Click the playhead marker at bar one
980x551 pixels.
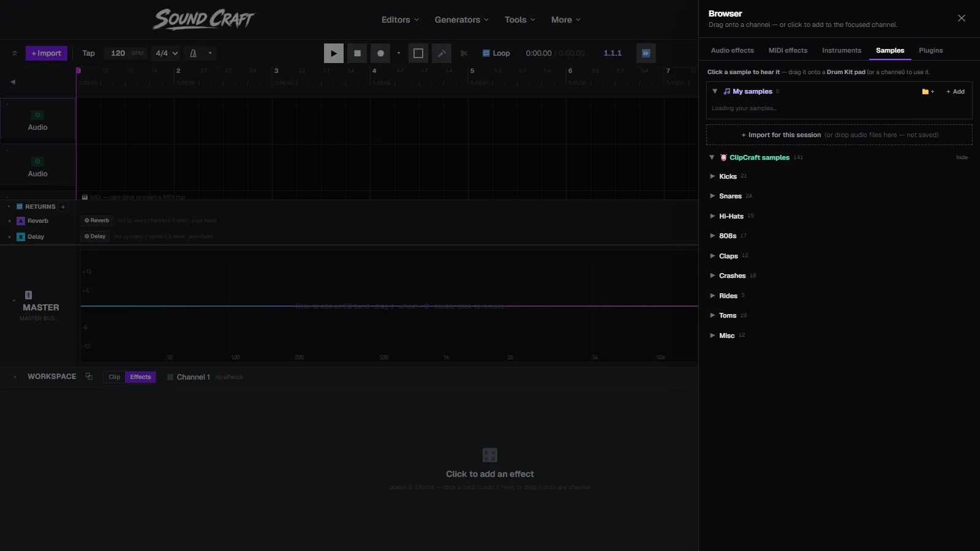(78, 70)
